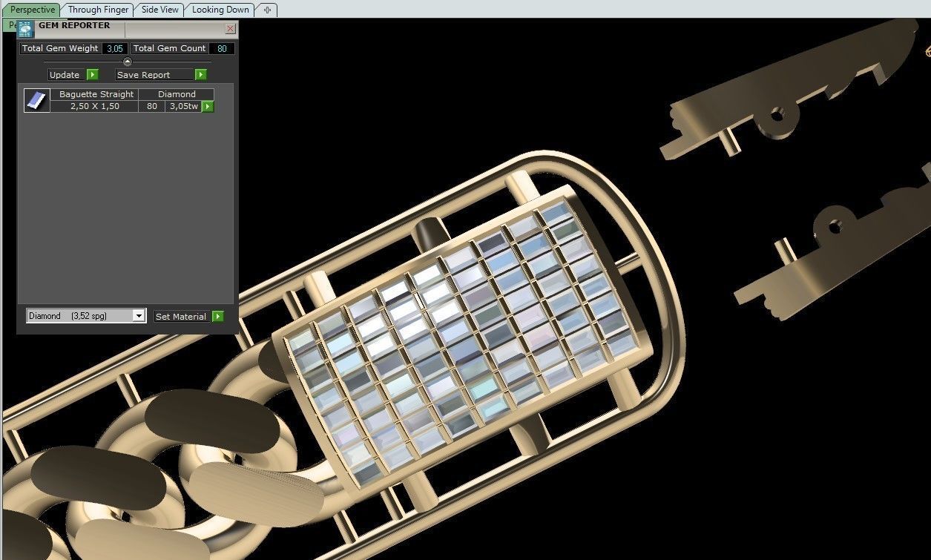
Task: Click the Diamond material cell
Action: 177,94
